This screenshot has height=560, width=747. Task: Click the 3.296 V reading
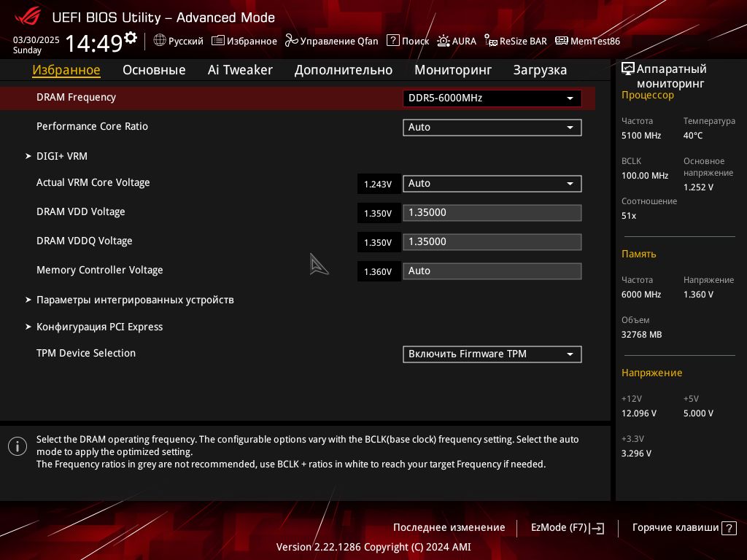636,454
